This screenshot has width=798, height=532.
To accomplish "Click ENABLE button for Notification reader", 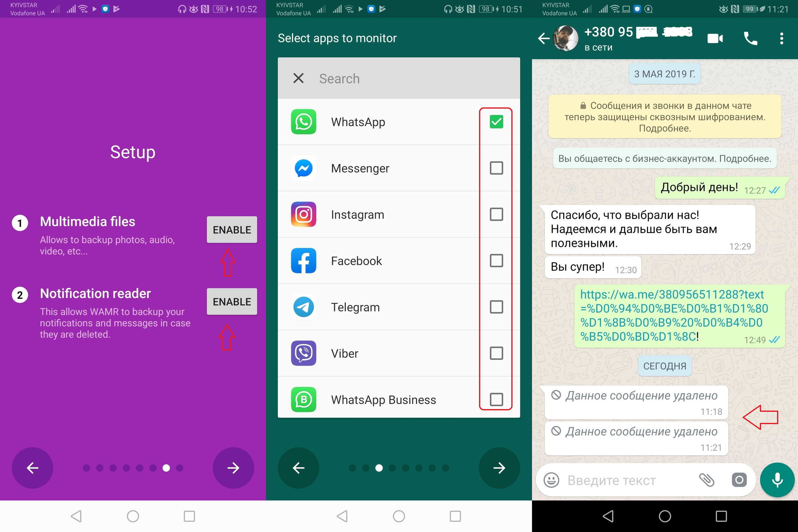I will (x=231, y=301).
